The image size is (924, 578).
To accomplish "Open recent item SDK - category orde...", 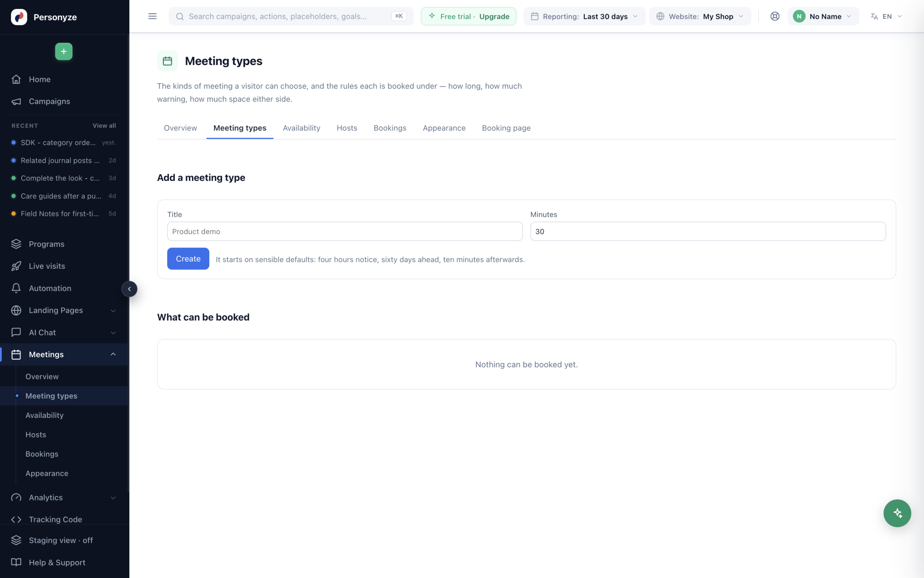I will (64, 143).
